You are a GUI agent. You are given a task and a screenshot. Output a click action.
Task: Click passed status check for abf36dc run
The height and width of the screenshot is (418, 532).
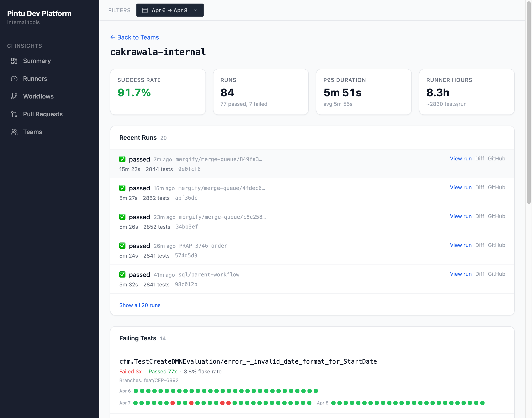(123, 188)
